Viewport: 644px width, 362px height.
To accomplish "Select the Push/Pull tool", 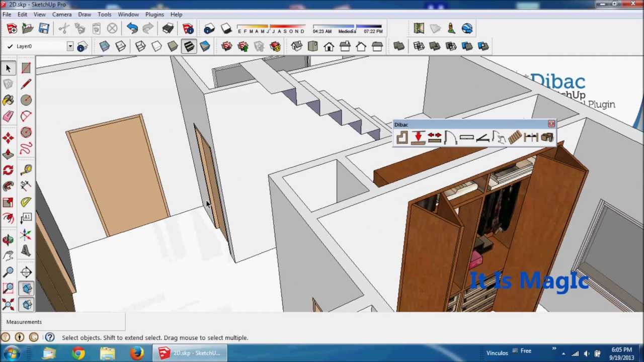I will pos(8,154).
